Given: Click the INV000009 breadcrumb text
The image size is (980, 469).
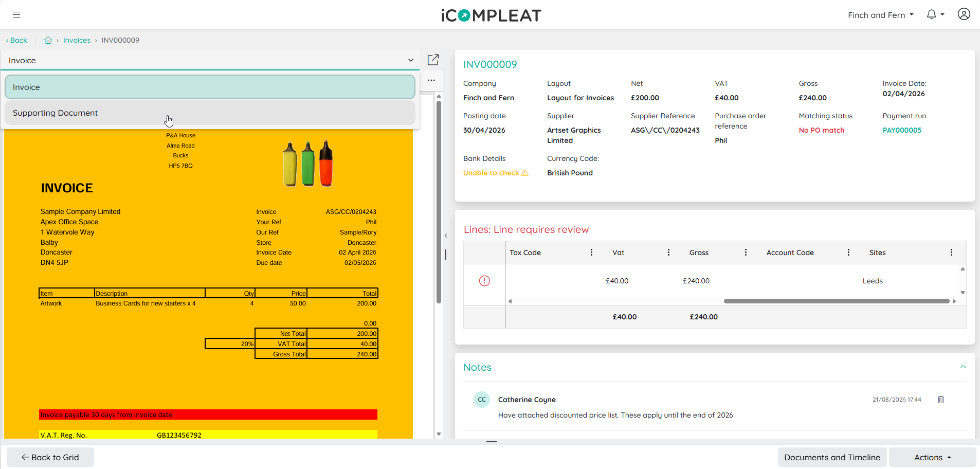Looking at the screenshot, I should (120, 40).
